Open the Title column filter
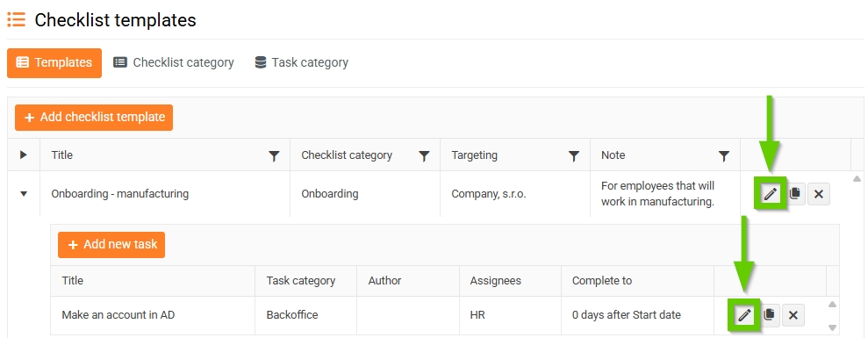 pyautogui.click(x=274, y=156)
